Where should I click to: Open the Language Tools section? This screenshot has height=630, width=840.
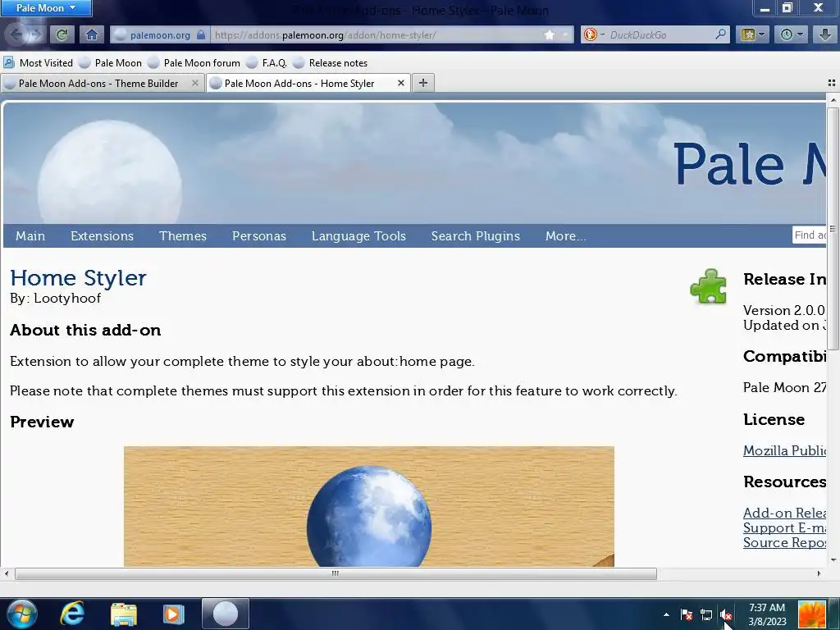359,235
